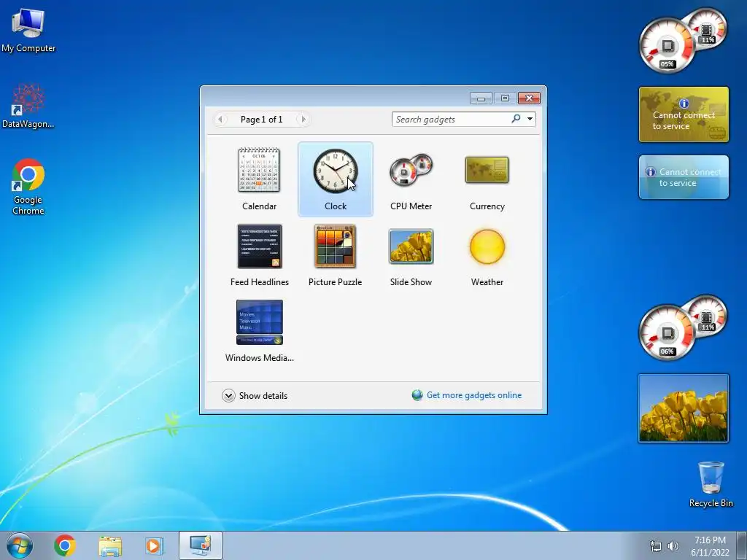Select the Clock gadget
747x560 pixels.
tap(336, 179)
